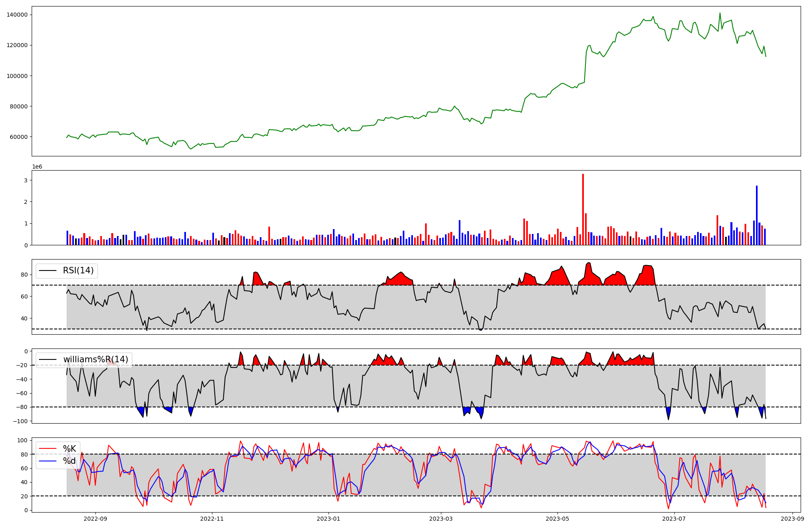812x528 pixels.
Task: Click the 60000 price axis tick label
Action: click(19, 137)
